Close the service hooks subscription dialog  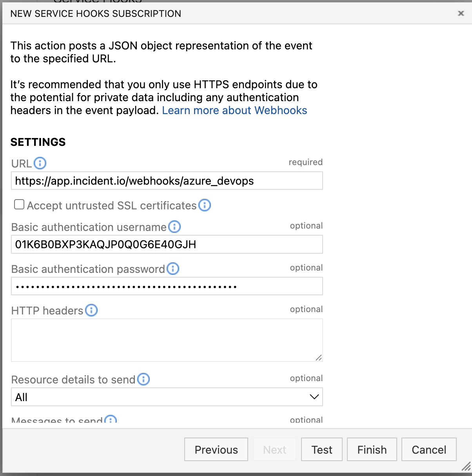(x=461, y=13)
